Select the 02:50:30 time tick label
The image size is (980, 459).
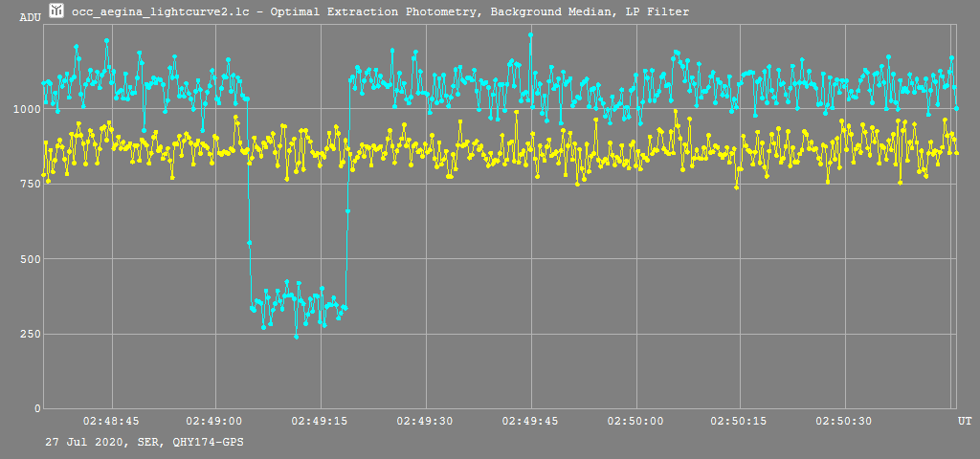point(845,421)
